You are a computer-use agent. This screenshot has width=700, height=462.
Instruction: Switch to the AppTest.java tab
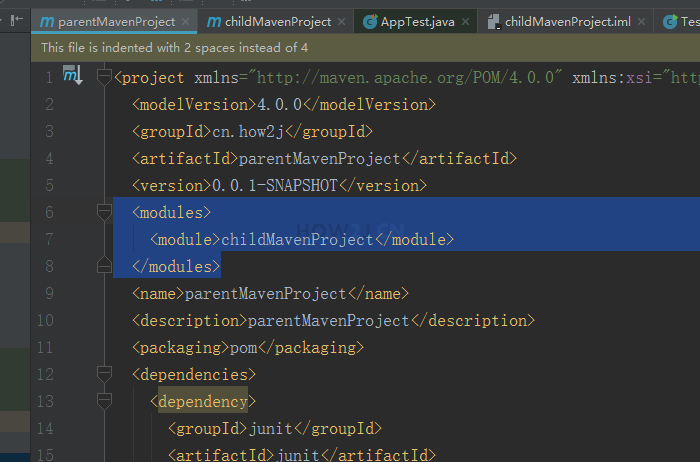[x=417, y=21]
